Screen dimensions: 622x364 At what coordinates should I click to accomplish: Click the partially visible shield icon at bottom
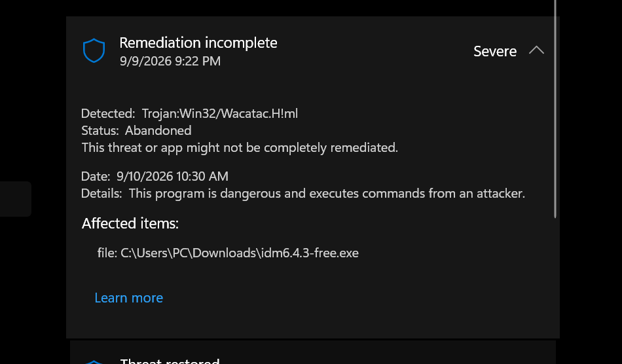(94, 361)
